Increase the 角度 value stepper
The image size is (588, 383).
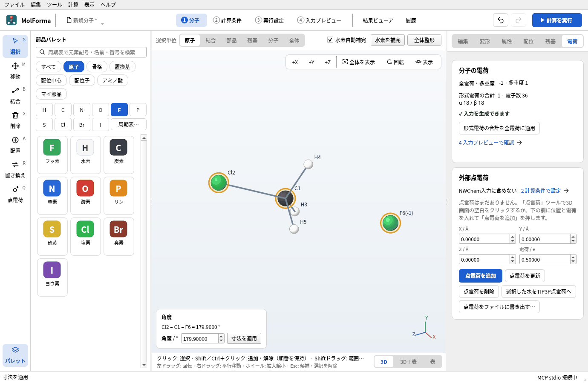[221, 336]
